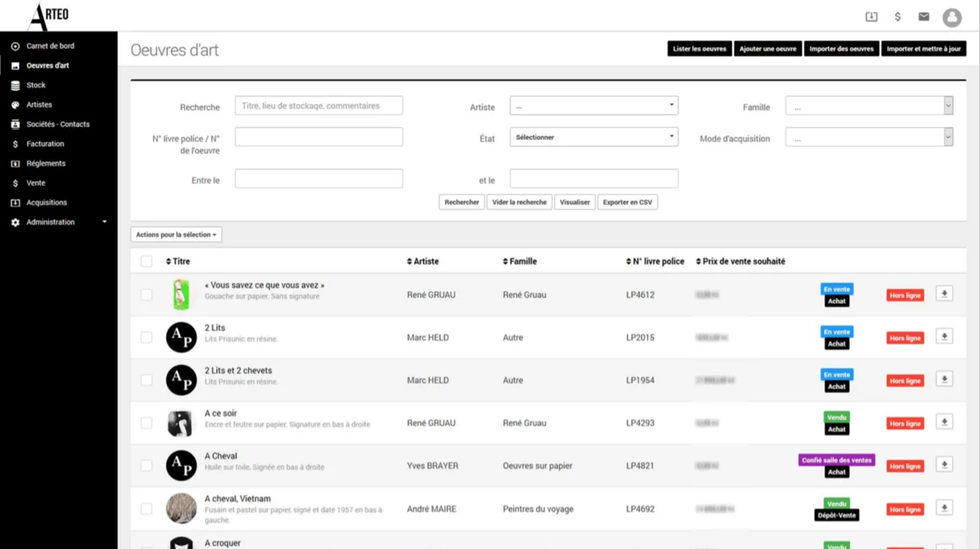Open Vente in sidebar
This screenshot has width=980, height=549.
point(36,183)
